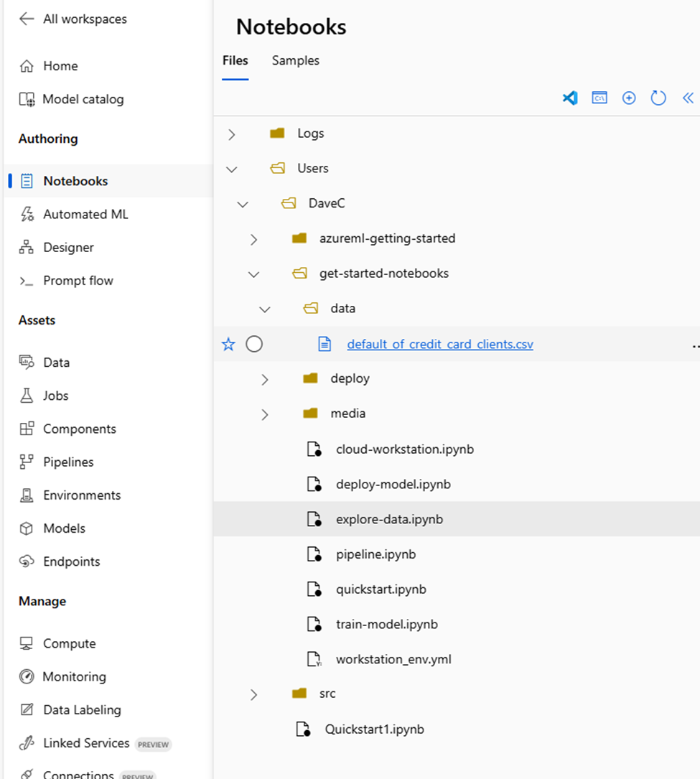
Task: Click the Components icon
Action: 27,429
